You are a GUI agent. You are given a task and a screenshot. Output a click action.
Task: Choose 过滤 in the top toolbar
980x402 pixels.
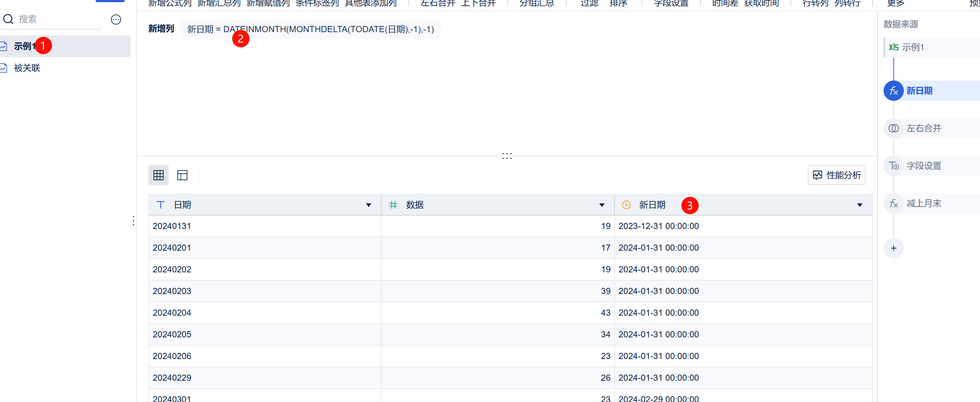pyautogui.click(x=589, y=3)
